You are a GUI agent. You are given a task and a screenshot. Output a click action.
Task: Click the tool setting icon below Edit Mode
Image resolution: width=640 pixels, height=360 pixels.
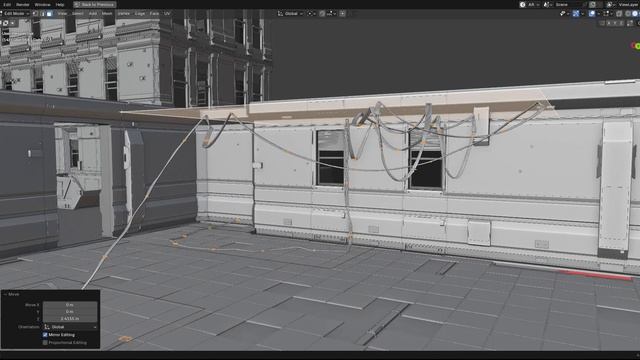click(5, 23)
